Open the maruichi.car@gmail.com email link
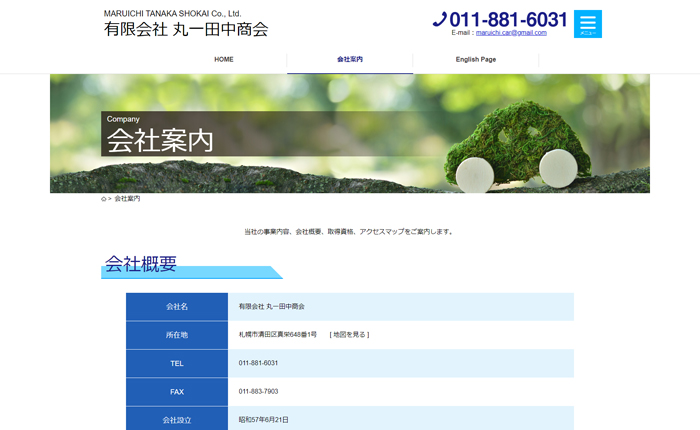Image resolution: width=700 pixels, height=430 pixels. click(511, 33)
